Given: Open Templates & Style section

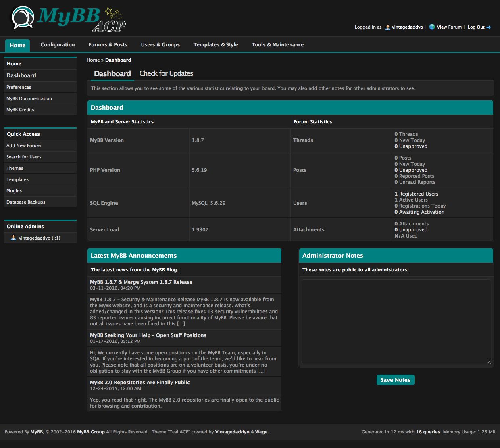Looking at the screenshot, I should [216, 45].
